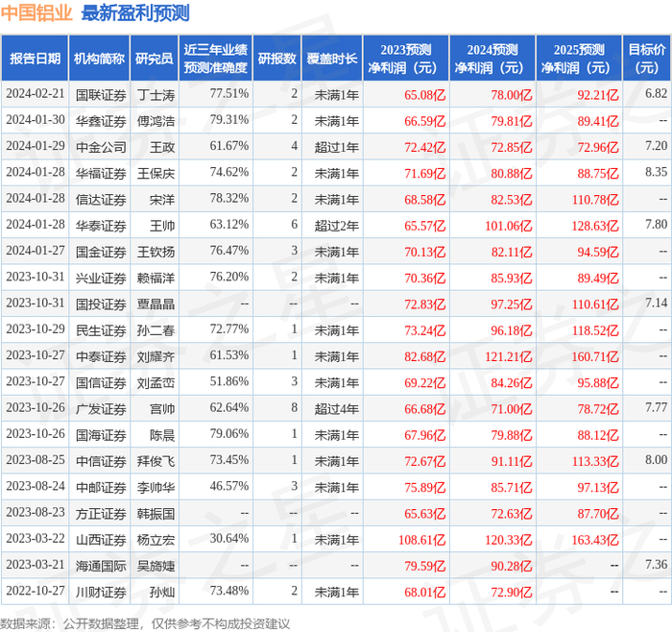
Task: Select institution 国信证券
Action: [101, 383]
